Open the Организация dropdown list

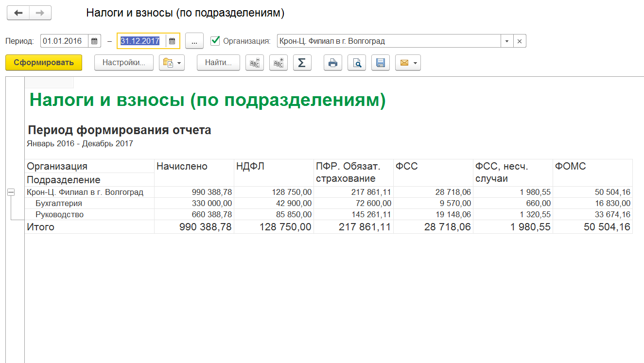507,41
